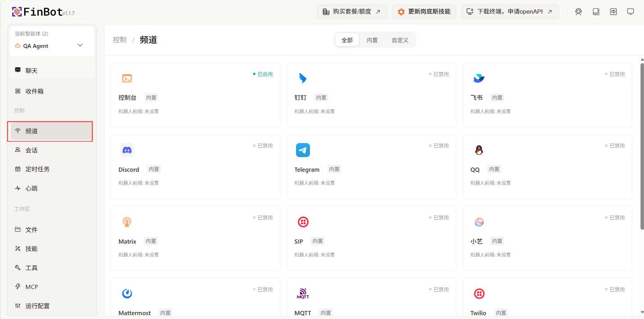
Task: Click the wand icon beside 技能
Action: pos(18,248)
